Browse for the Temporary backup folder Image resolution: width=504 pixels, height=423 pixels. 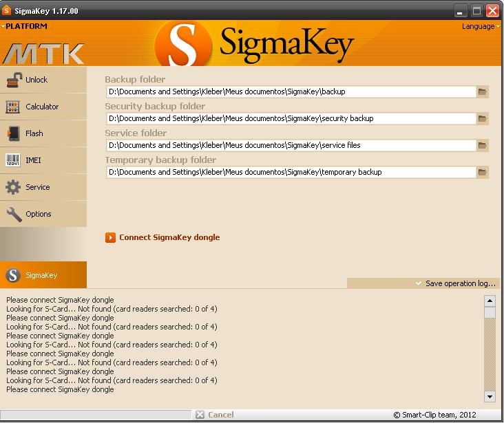[482, 172]
